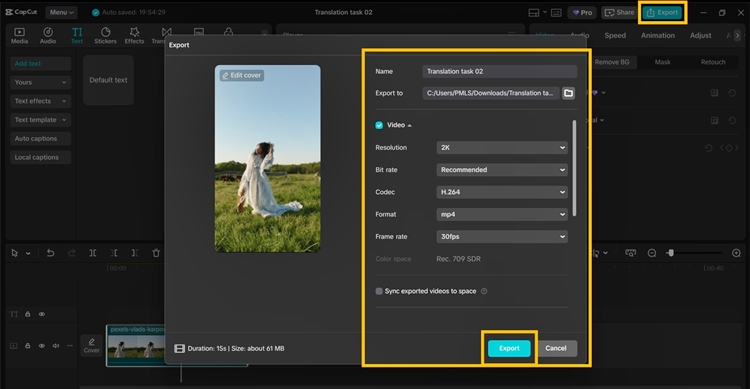Click the Split clip icon
750x389 pixels.
coord(93,253)
